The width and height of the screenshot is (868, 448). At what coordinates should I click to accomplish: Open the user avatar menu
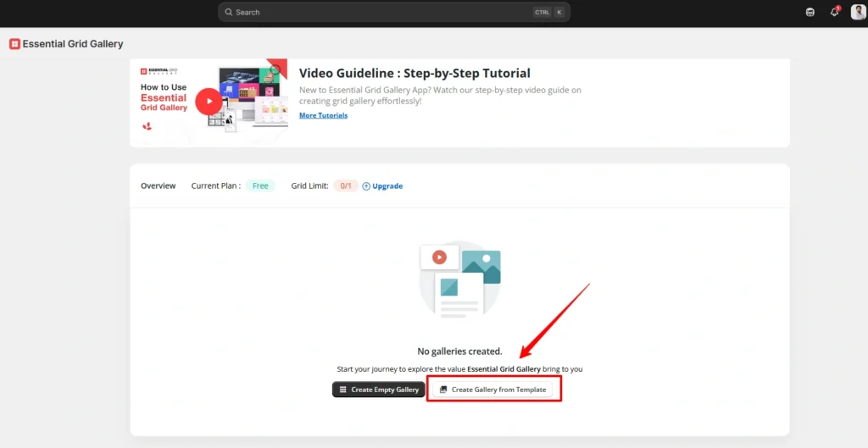point(858,12)
